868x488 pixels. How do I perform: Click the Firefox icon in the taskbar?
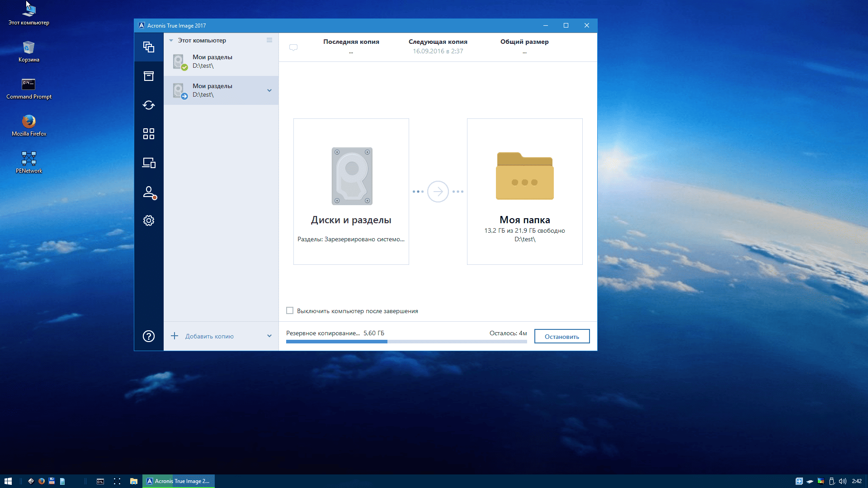point(42,481)
